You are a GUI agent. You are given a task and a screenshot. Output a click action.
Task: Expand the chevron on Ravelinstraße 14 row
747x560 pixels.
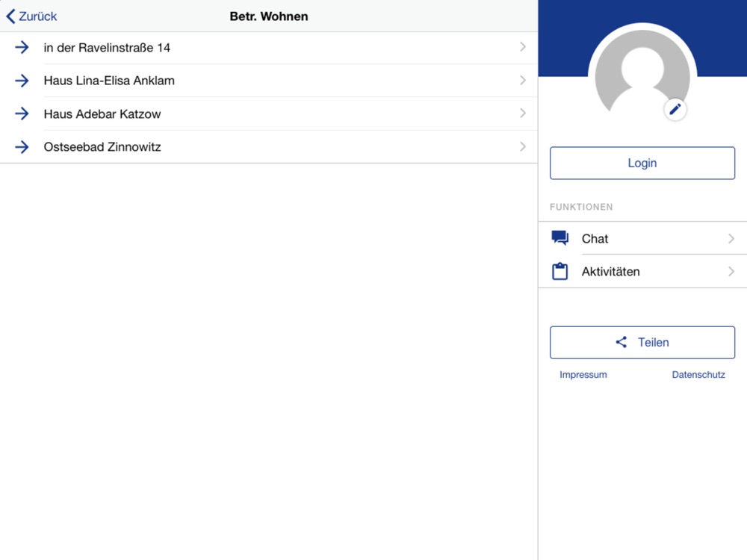tap(522, 47)
